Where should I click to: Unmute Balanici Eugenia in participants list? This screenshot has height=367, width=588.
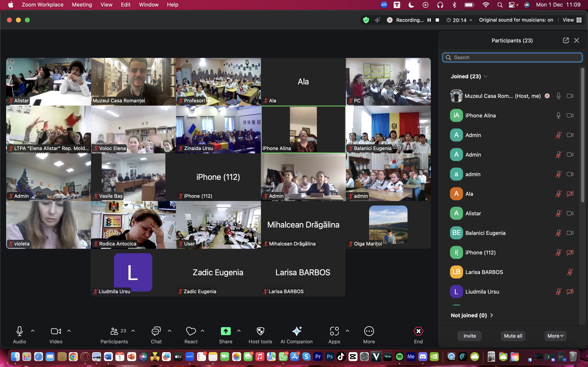click(x=558, y=233)
